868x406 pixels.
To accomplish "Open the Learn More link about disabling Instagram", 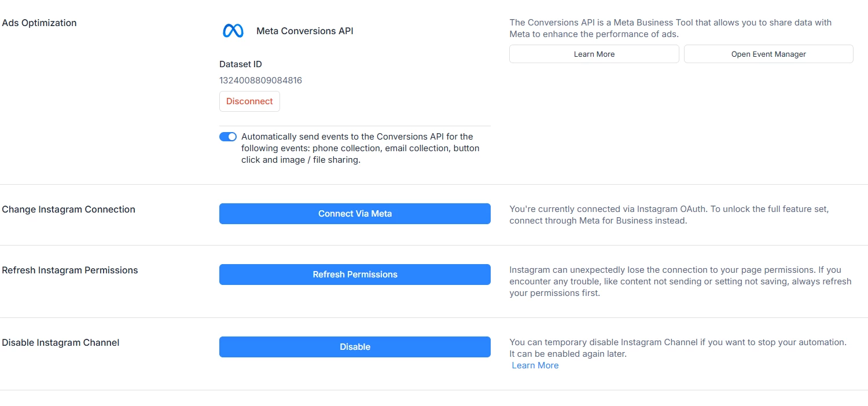I will point(535,365).
